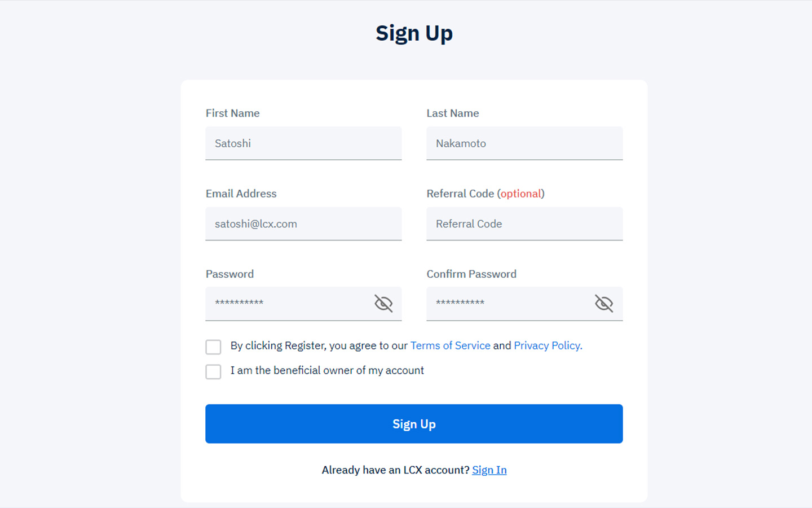Reveal Confirm Password using its eye icon
This screenshot has width=812, height=508.
point(604,304)
